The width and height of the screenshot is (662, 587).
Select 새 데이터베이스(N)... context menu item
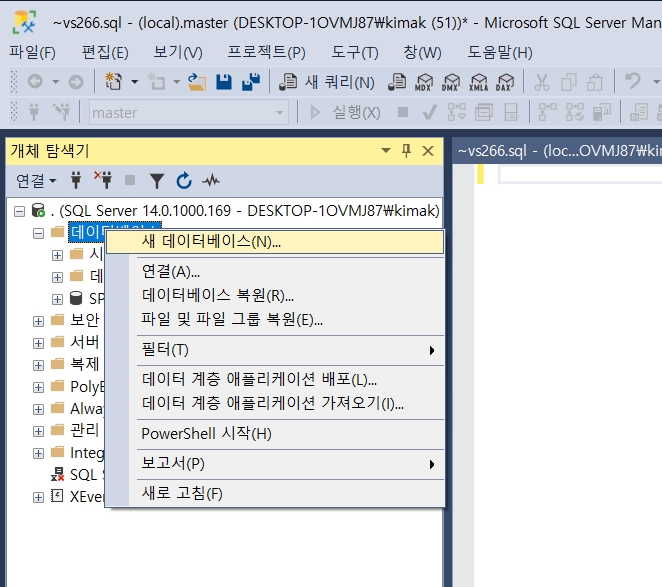[275, 242]
